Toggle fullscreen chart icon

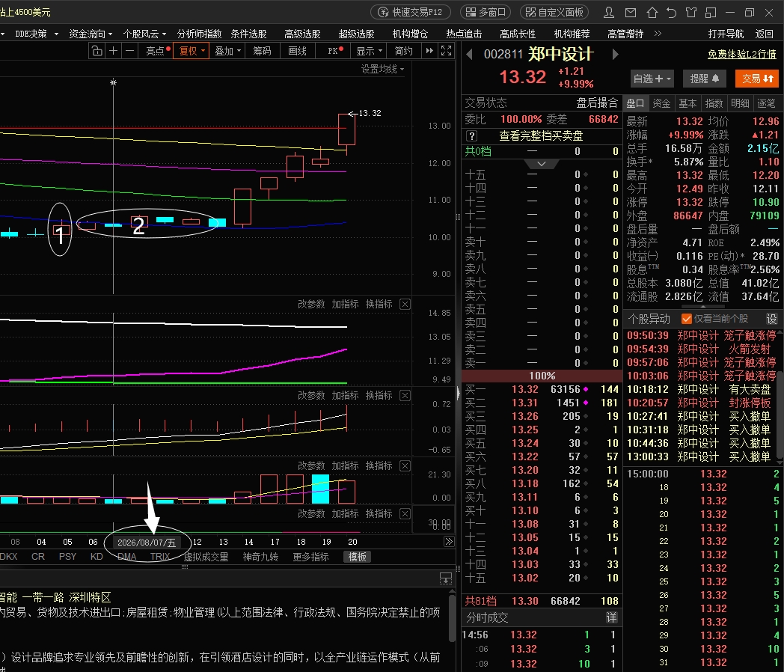point(446,50)
